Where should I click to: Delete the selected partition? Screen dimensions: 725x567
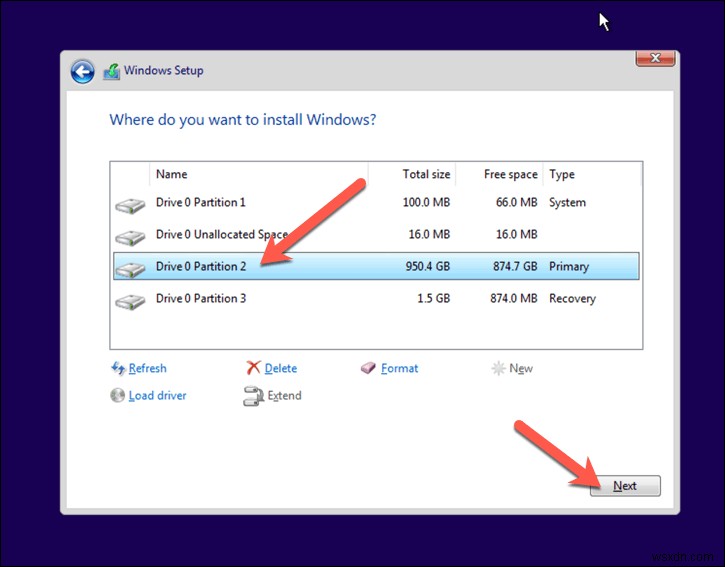click(281, 368)
